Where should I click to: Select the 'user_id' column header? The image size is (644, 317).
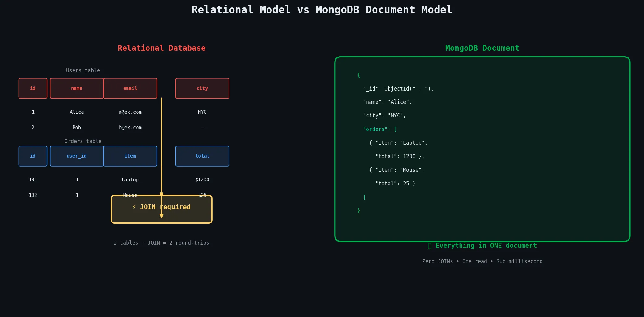click(x=77, y=156)
